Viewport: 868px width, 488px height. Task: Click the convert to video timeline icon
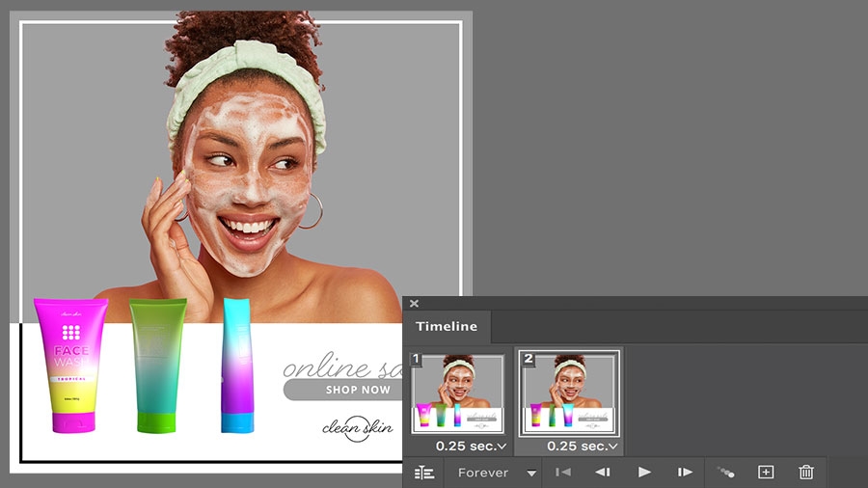click(x=424, y=473)
